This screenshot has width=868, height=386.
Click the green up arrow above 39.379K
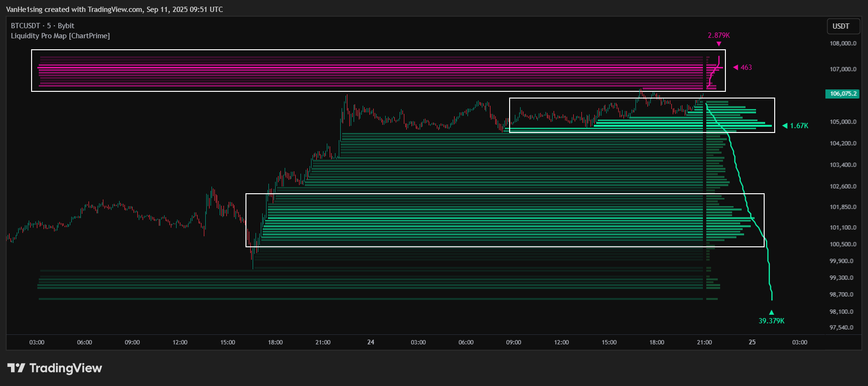[771, 312]
